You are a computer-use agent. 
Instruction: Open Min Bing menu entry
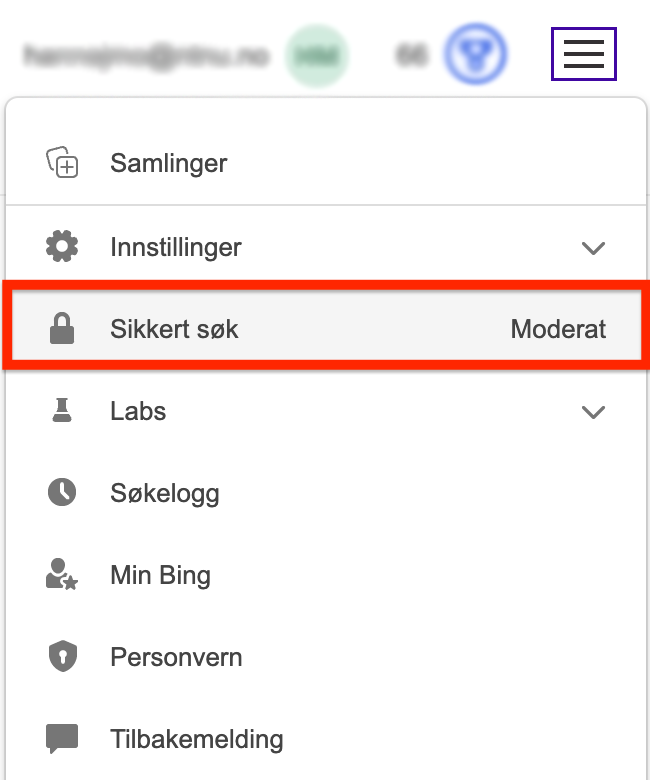326,575
